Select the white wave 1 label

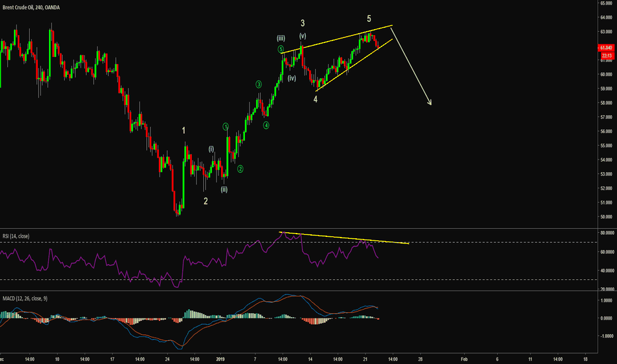[183, 130]
